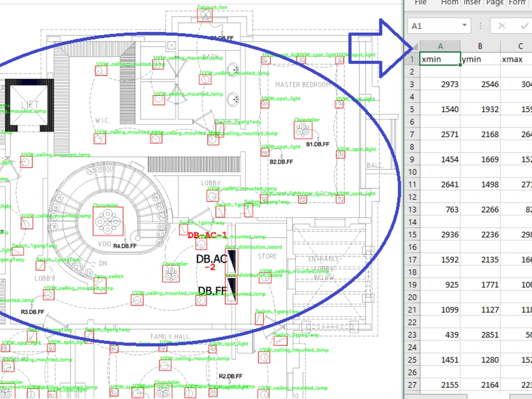Click the Chandelier symbol inside the spiral staircase void
Viewport: 532px width, 399px height.
[108, 221]
